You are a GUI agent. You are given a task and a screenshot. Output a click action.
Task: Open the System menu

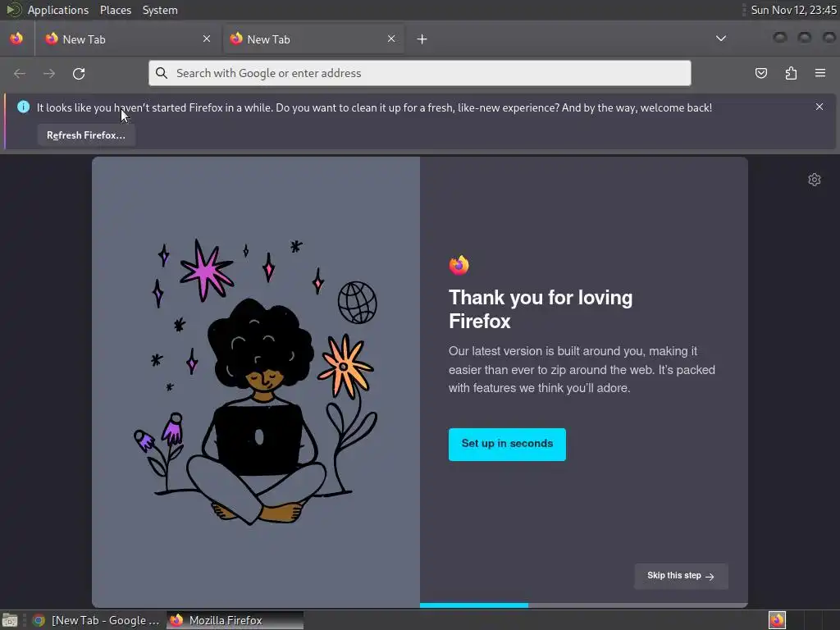pos(160,10)
